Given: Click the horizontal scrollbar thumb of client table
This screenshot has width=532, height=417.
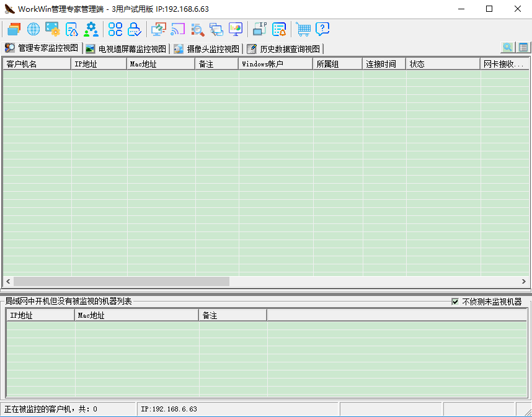Looking at the screenshot, I should 122,281.
